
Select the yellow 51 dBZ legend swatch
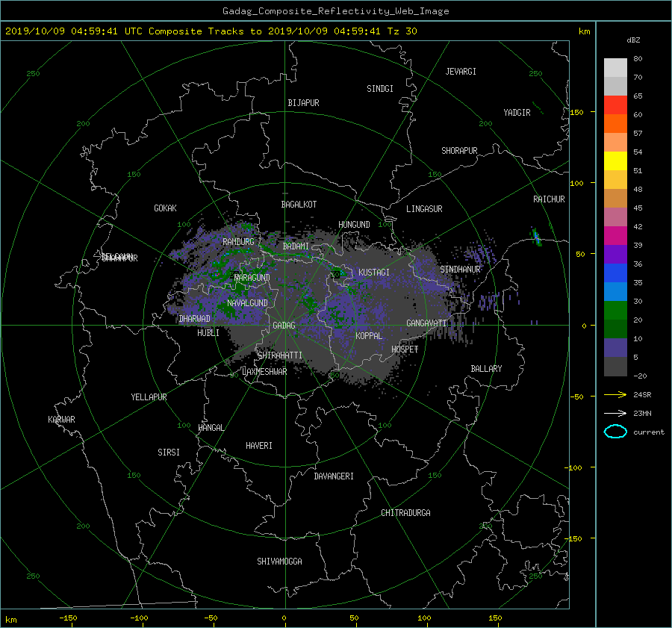tap(615, 161)
